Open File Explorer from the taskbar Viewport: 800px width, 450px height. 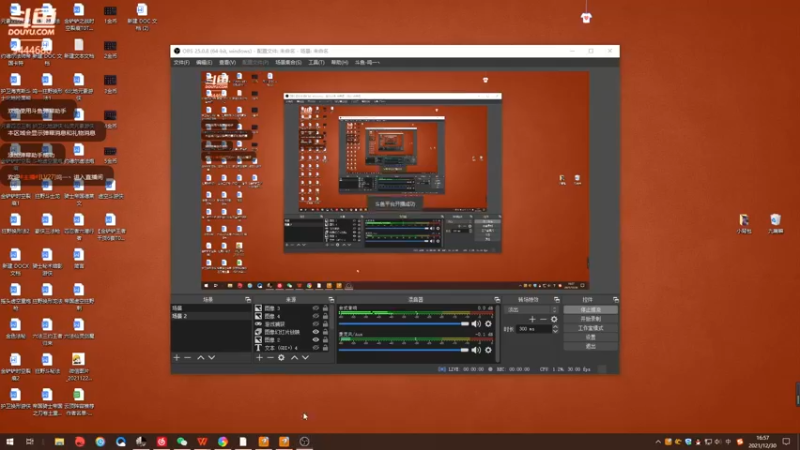coord(59,441)
